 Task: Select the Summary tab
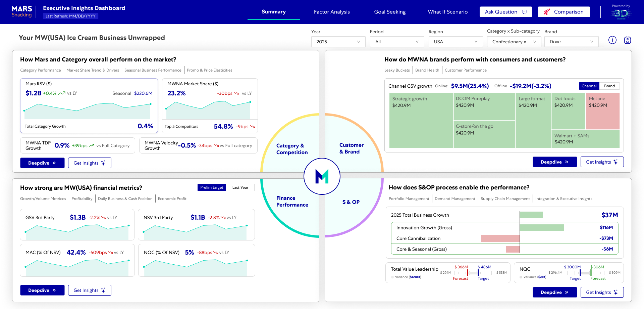click(274, 12)
